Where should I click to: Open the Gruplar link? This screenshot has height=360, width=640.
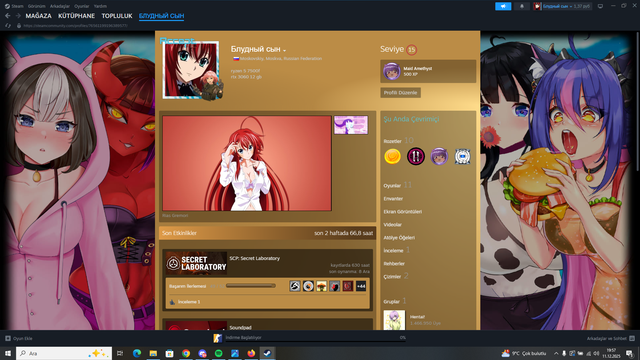click(x=395, y=301)
